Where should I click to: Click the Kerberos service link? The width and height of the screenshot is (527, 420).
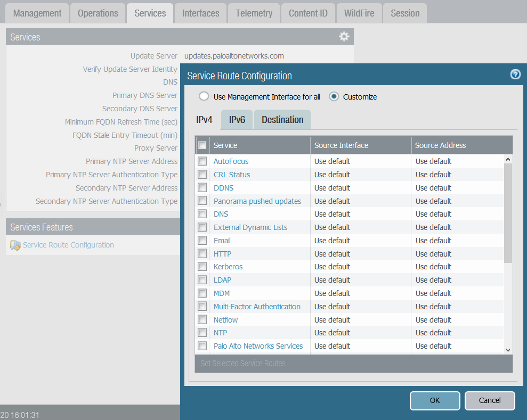(x=228, y=267)
